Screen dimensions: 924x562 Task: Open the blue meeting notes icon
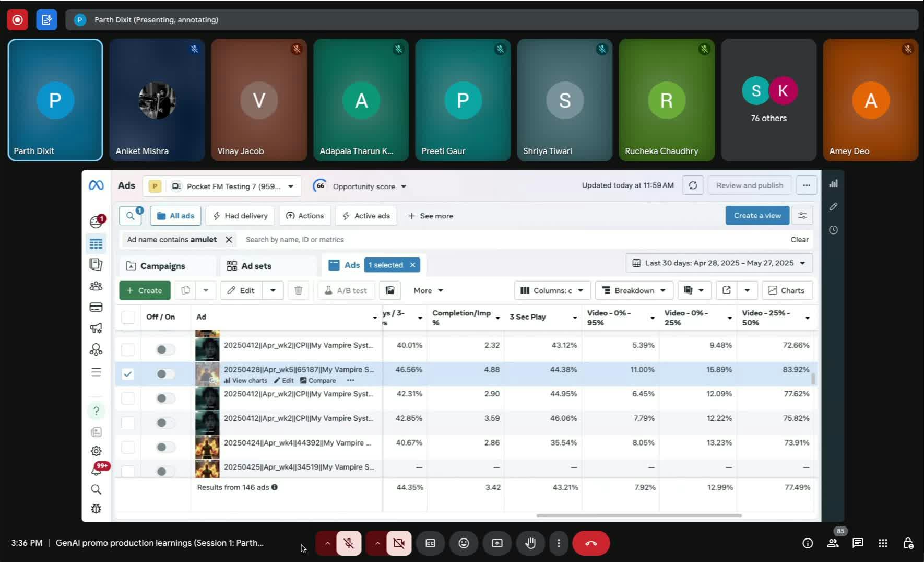tap(46, 20)
